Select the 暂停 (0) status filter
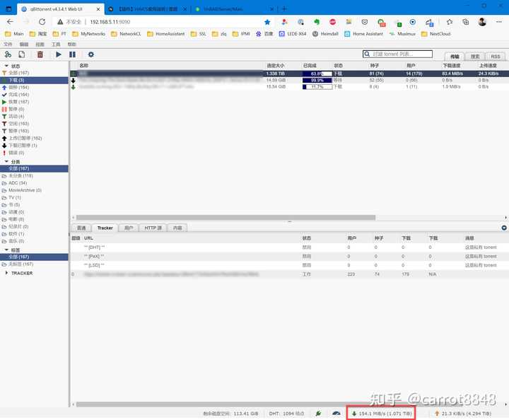509x420 pixels. pos(34,109)
